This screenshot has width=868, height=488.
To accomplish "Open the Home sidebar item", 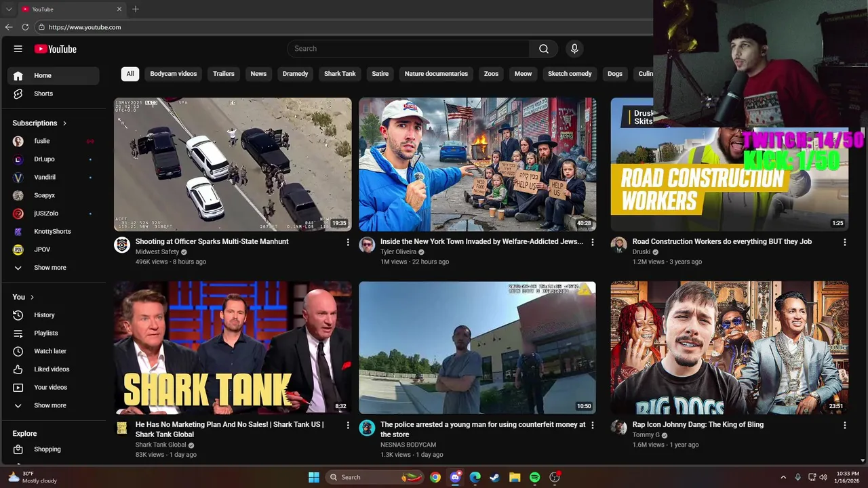I will click(x=54, y=75).
